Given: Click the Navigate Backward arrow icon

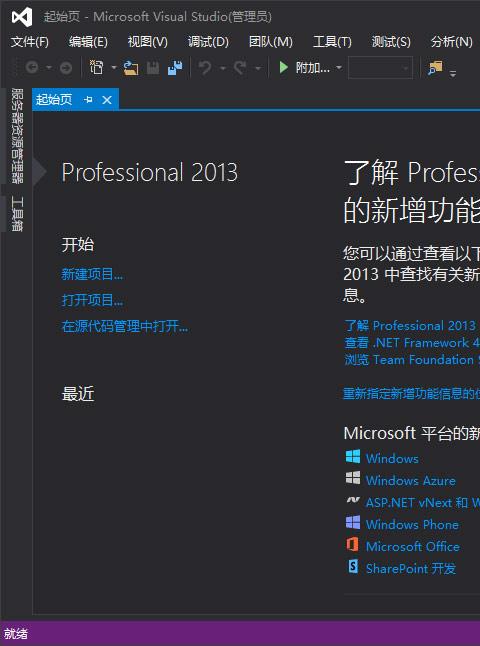Looking at the screenshot, I should 32,68.
